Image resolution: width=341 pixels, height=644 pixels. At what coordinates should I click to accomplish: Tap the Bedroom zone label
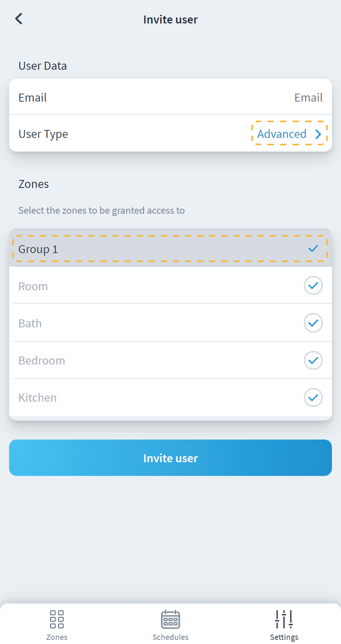[42, 360]
